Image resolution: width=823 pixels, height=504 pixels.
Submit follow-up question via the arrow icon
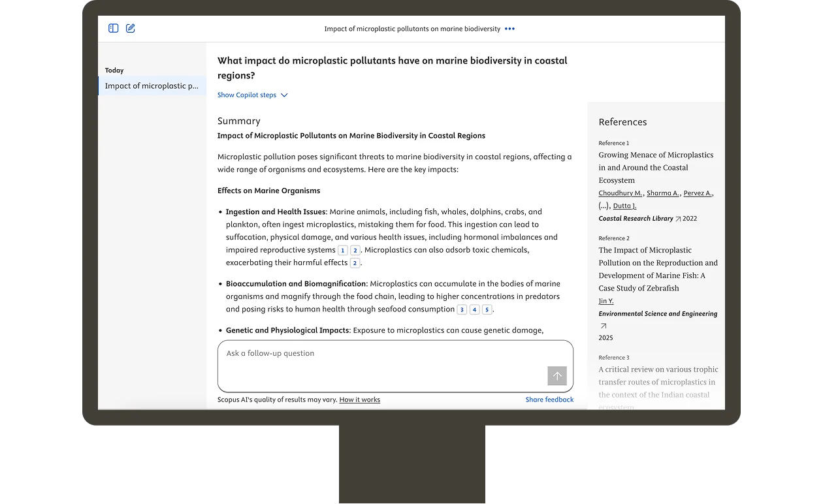point(557,375)
